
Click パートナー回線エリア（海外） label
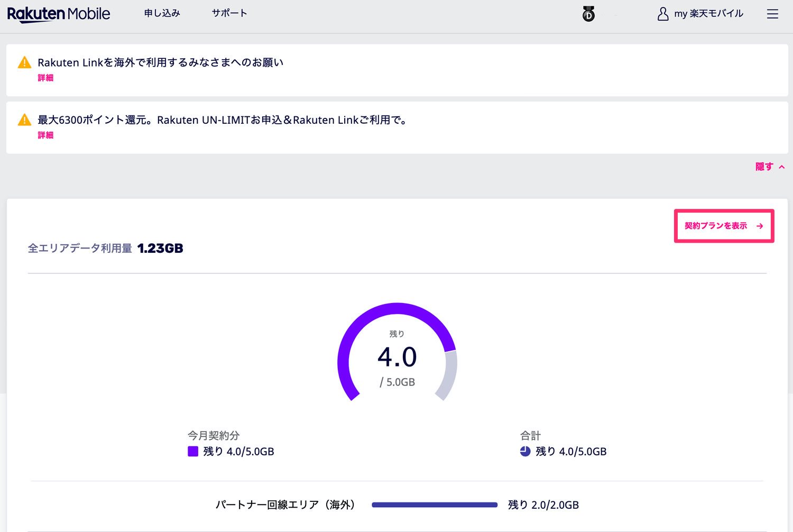285,505
